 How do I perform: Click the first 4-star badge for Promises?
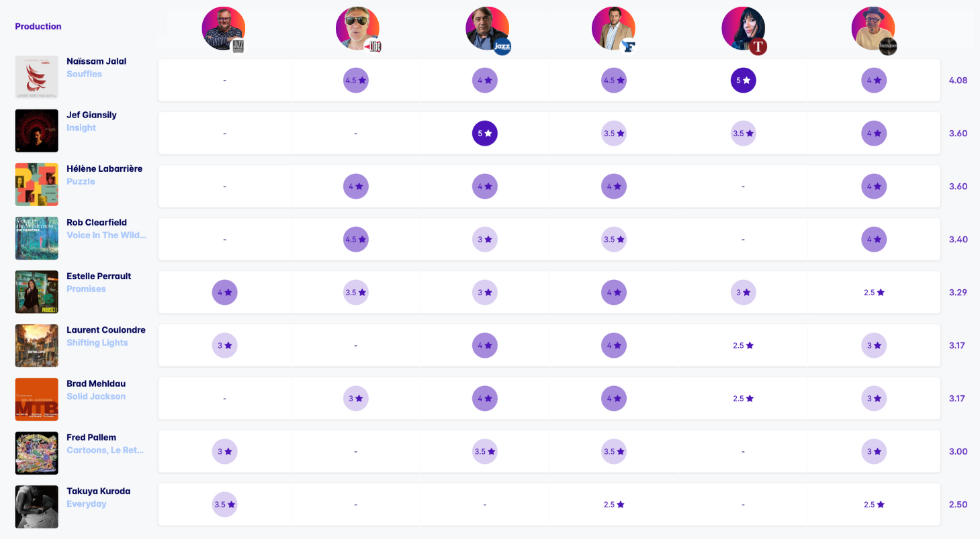pos(224,292)
